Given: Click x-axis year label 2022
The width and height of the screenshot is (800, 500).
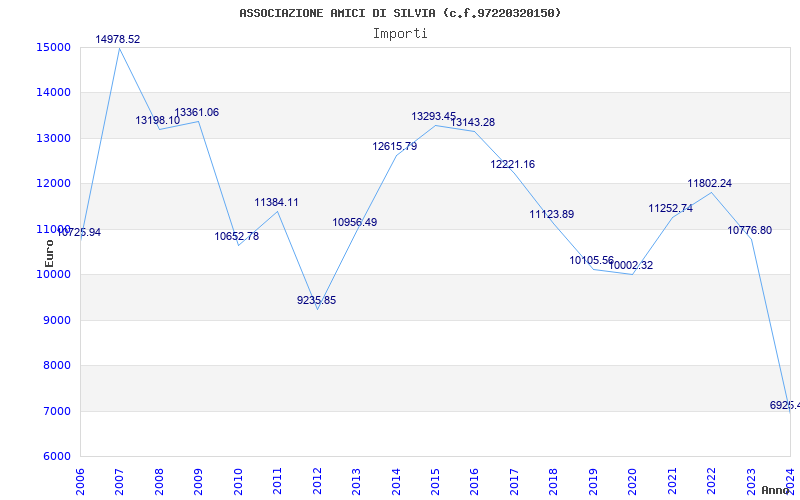Looking at the screenshot, I should click(x=712, y=482).
